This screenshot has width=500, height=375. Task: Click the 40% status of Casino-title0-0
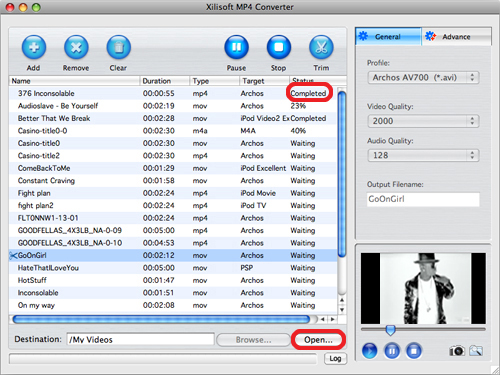click(x=298, y=131)
